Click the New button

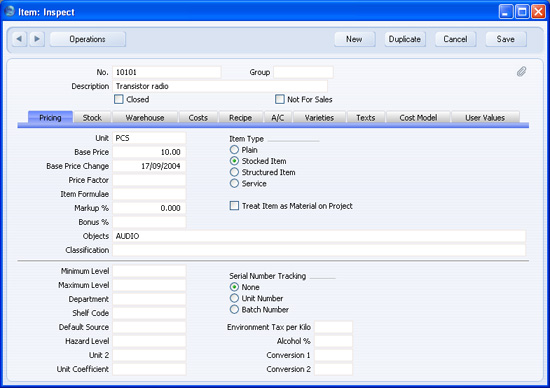click(354, 39)
